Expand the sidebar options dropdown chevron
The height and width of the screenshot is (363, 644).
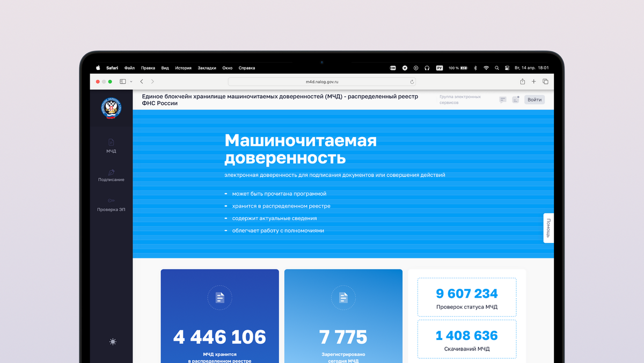131,82
